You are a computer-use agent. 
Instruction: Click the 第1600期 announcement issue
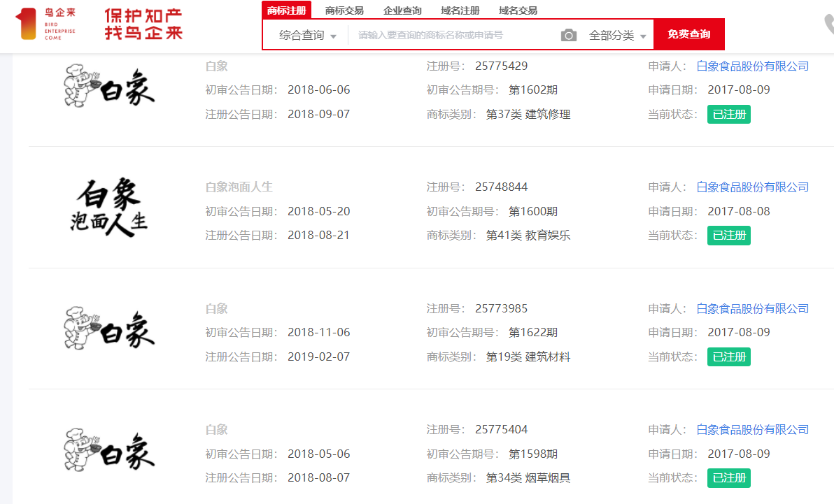533,212
